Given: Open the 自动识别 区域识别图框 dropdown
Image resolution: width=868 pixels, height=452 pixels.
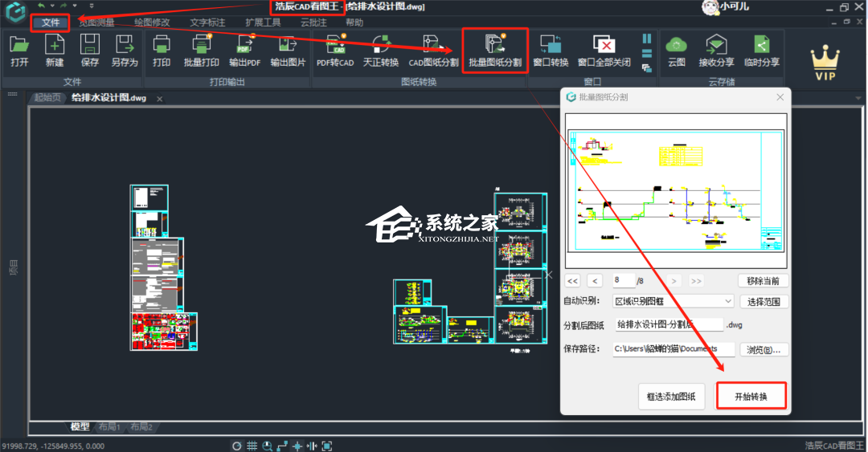Looking at the screenshot, I should [674, 301].
